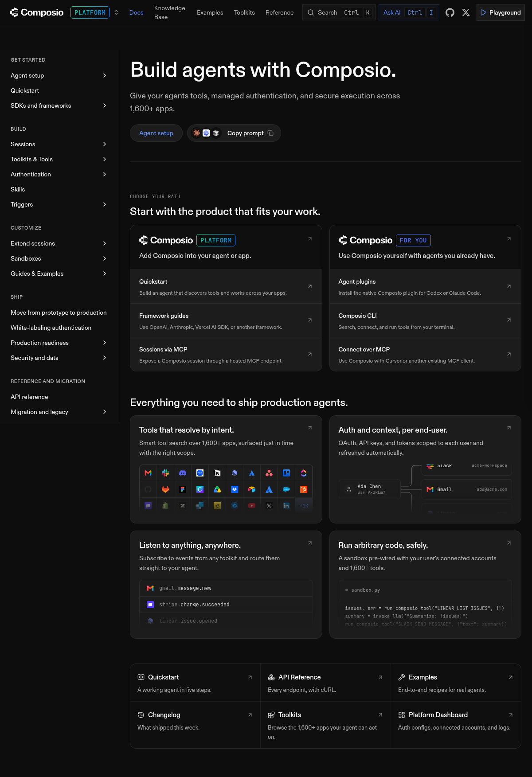The image size is (532, 777).
Task: Click the Agent setup pill button
Action: 156,133
